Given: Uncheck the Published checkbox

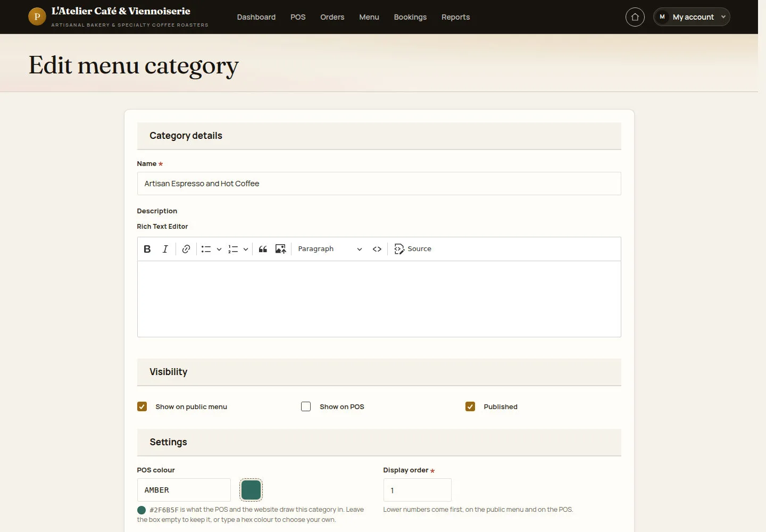Looking at the screenshot, I should tap(470, 406).
